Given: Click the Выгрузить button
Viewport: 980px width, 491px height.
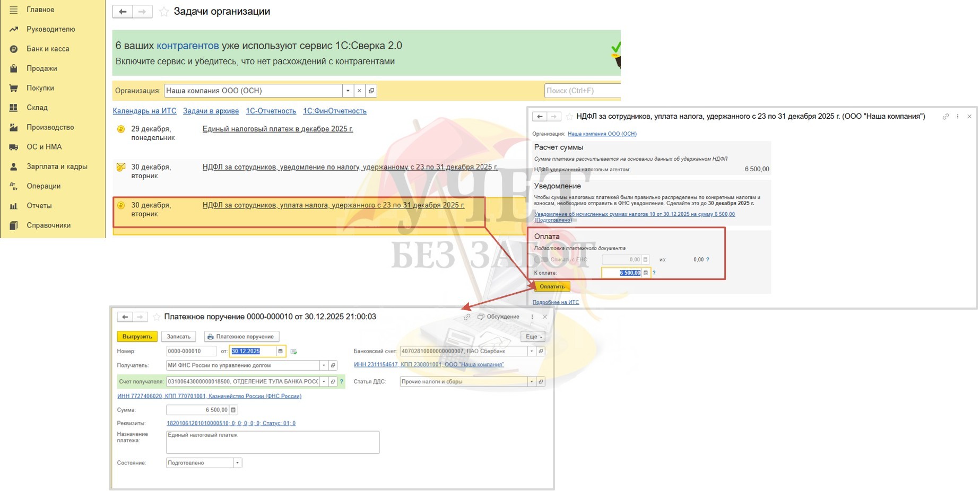Looking at the screenshot, I should (137, 337).
